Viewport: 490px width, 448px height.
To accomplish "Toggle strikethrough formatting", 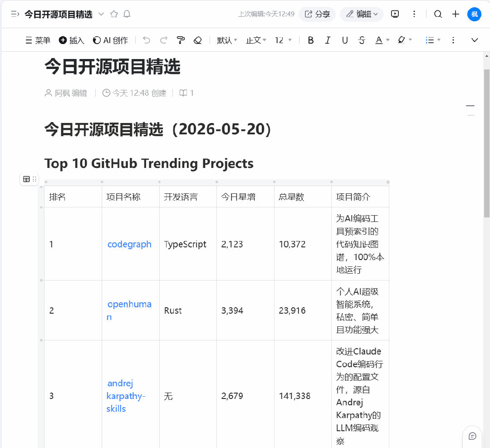I will (362, 40).
